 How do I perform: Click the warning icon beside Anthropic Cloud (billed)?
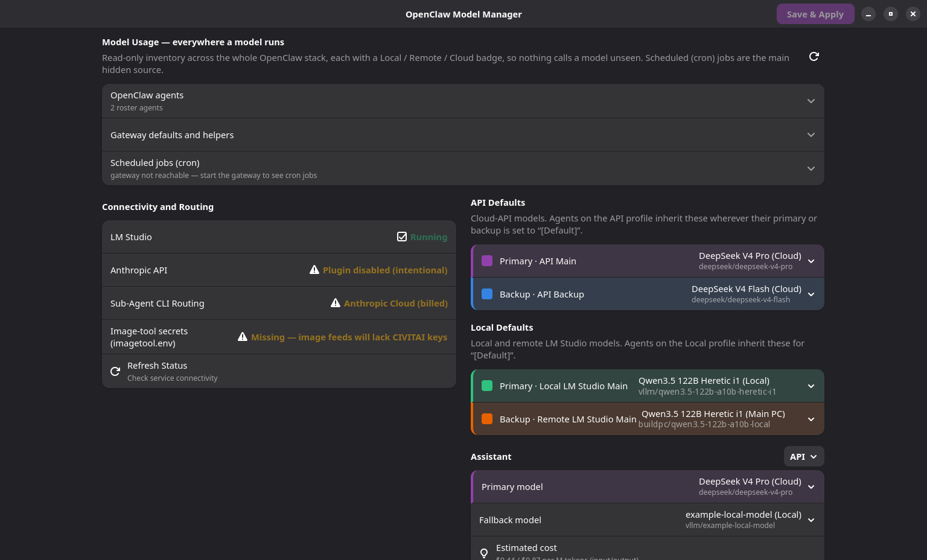pos(336,303)
